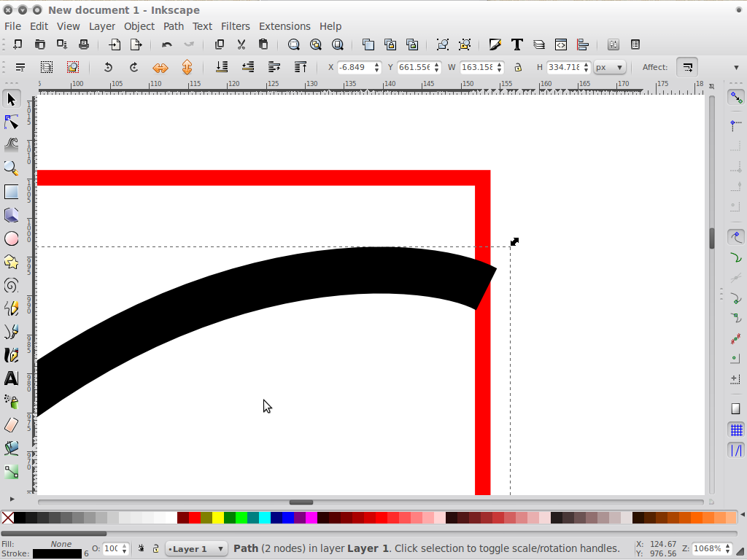Viewport: 747px width, 560px height.
Task: Flip the selection horizontally
Action: [x=159, y=67]
